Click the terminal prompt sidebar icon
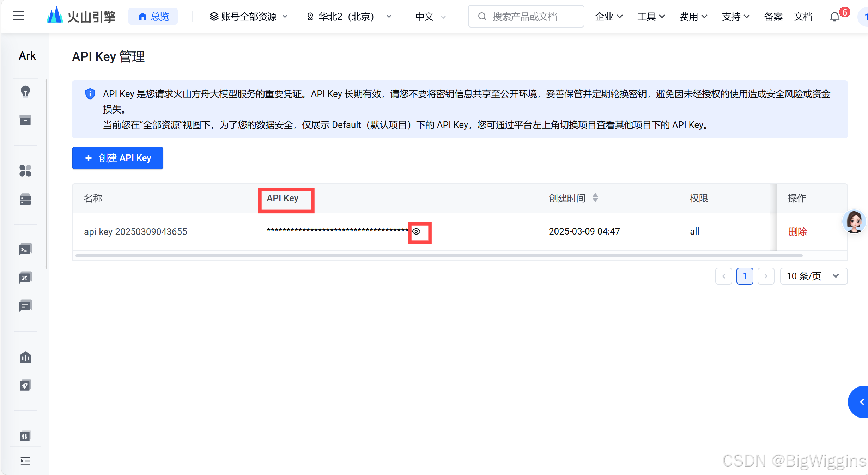 click(25, 250)
